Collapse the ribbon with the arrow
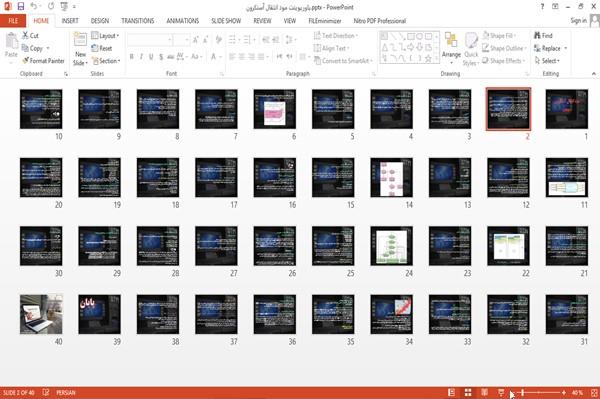600x399 pixels. click(594, 73)
